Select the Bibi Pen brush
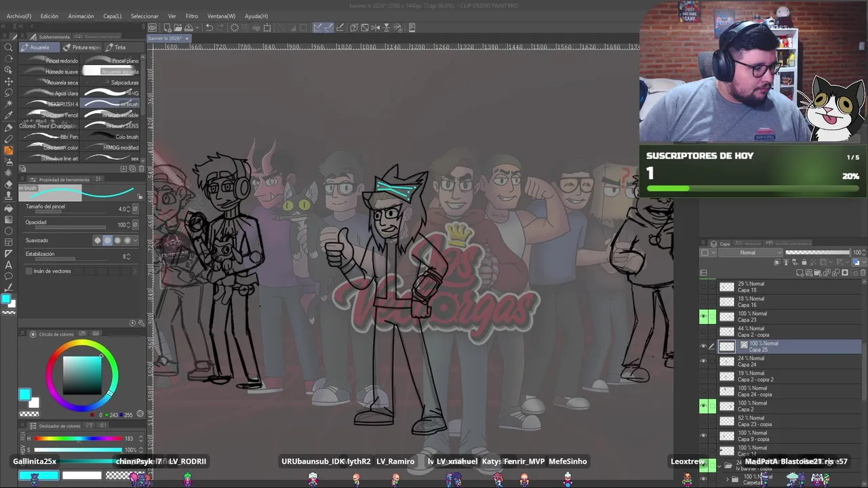Viewport: 868px width, 488px height. (x=50, y=137)
